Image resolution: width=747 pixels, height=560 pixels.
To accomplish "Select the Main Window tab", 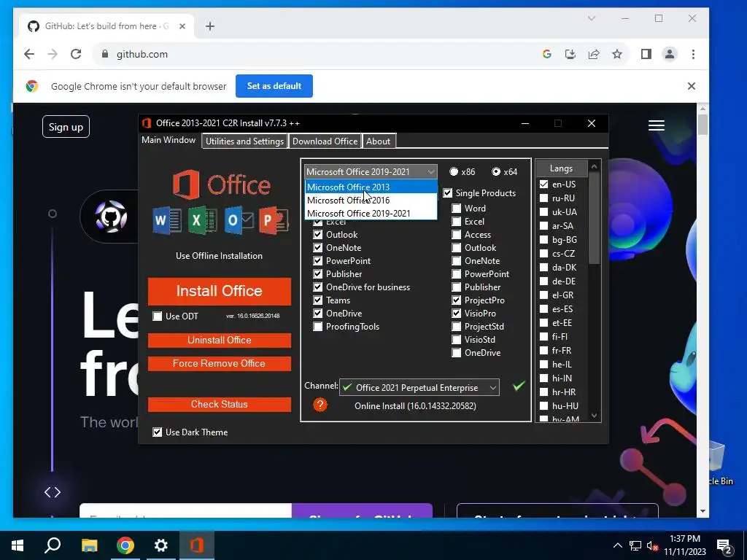I will [169, 140].
